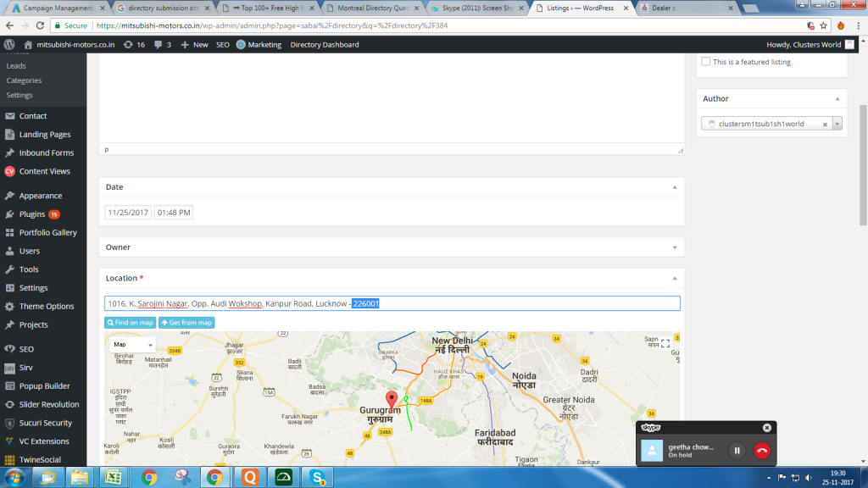Open Slider Revolution in sidebar
The width and height of the screenshot is (868, 488).
pos(48,404)
